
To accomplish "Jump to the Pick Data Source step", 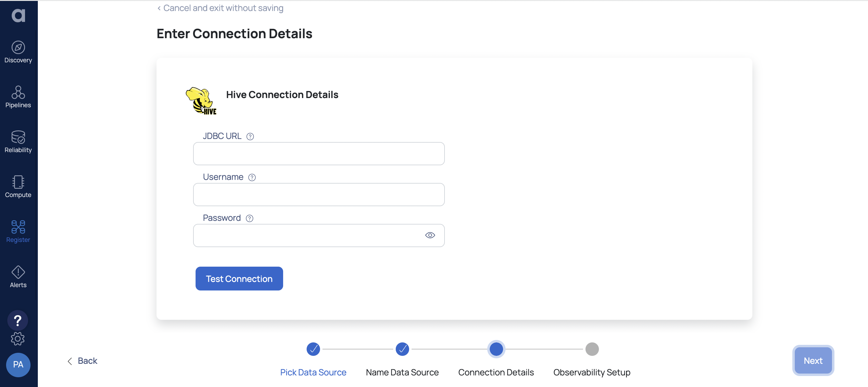I will coord(313,372).
